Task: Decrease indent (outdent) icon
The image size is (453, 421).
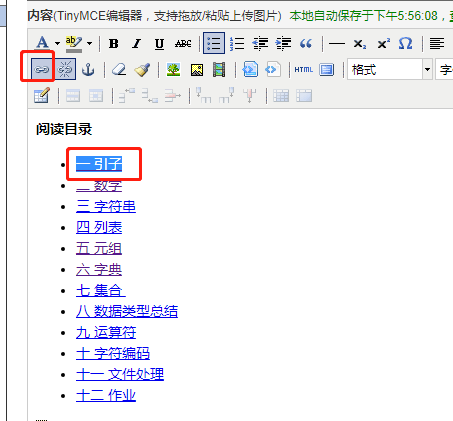Action: 260,43
